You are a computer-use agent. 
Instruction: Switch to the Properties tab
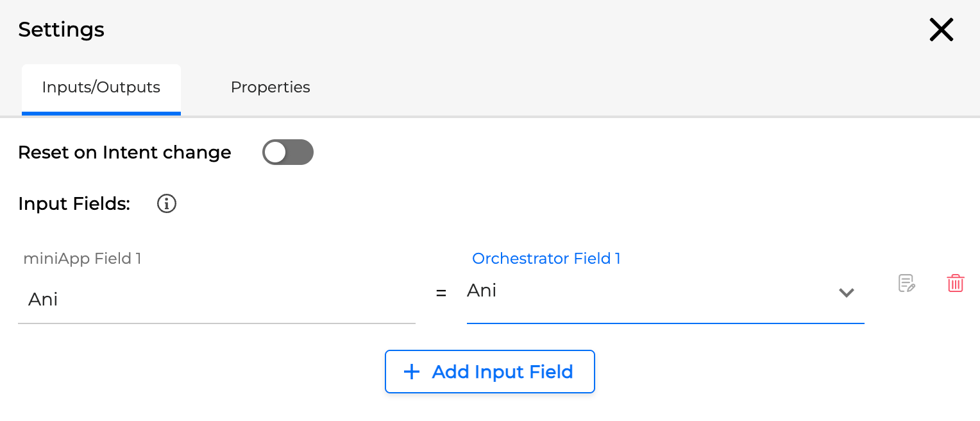point(270,87)
